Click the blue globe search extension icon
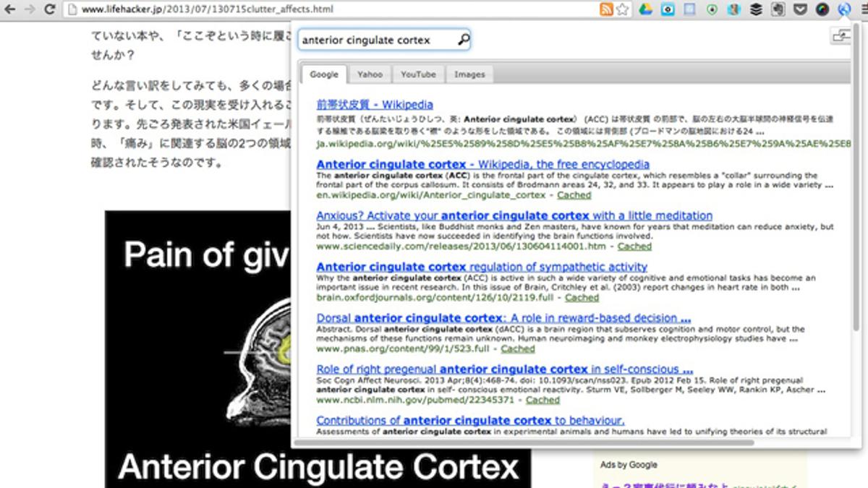 [x=844, y=9]
